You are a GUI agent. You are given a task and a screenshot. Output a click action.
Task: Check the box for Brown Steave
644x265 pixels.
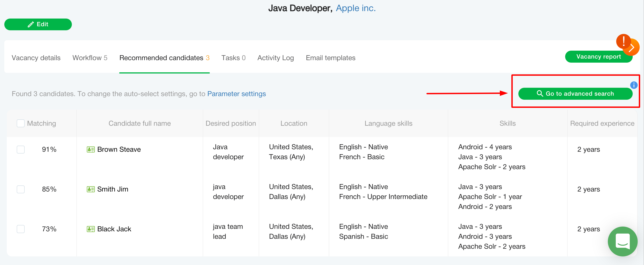pos(21,149)
